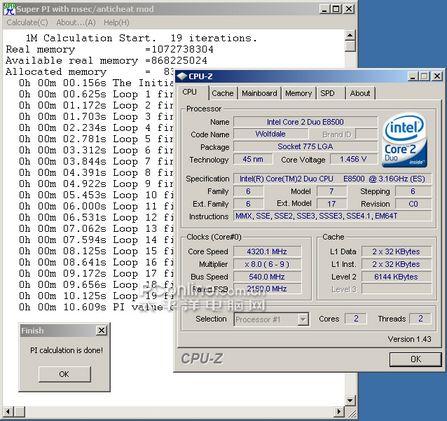Click the Multiplier value 'x 8.0 ( 6 - 9 )'
Image resolution: width=447 pixels, height=421 pixels.
[267, 264]
